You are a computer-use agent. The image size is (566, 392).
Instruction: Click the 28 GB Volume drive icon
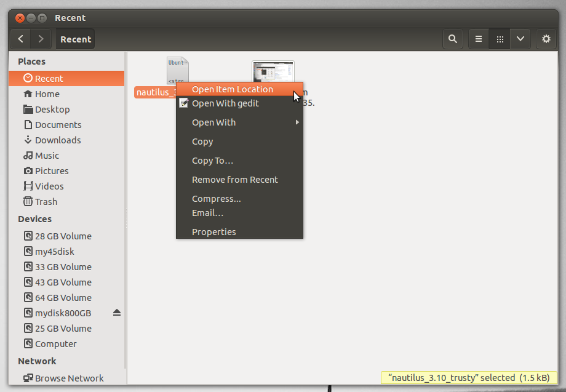pos(28,236)
